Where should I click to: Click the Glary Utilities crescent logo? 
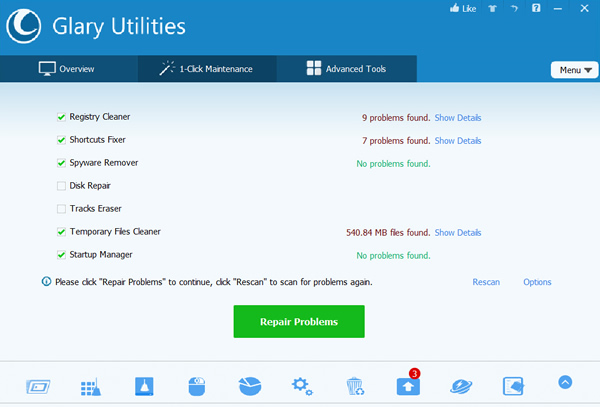click(x=24, y=26)
